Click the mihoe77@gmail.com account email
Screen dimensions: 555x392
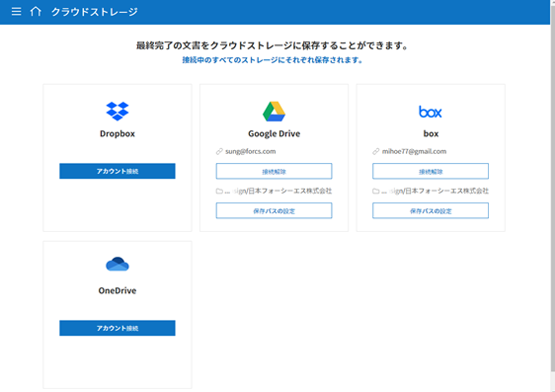(x=414, y=151)
